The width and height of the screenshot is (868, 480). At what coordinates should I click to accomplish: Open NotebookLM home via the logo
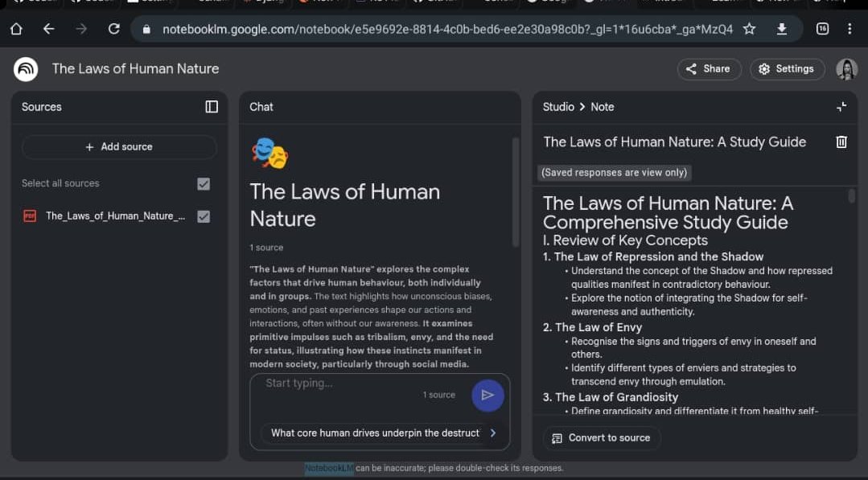26,69
